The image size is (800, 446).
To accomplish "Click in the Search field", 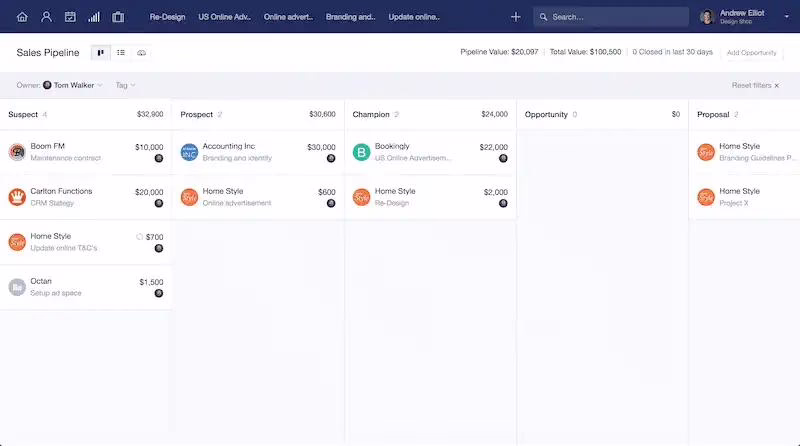I will 611,17.
